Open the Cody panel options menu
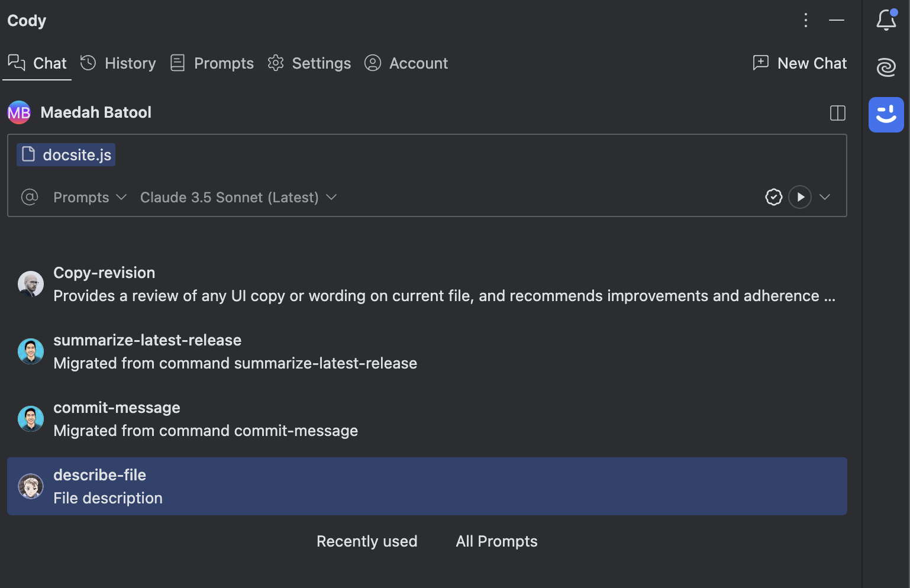This screenshot has width=910, height=588. (805, 20)
